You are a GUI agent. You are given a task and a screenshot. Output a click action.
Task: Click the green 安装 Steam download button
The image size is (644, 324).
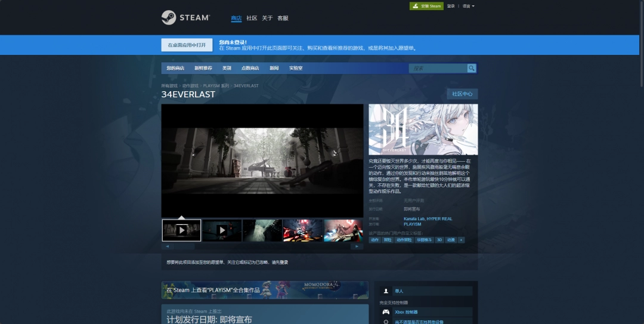(x=426, y=6)
